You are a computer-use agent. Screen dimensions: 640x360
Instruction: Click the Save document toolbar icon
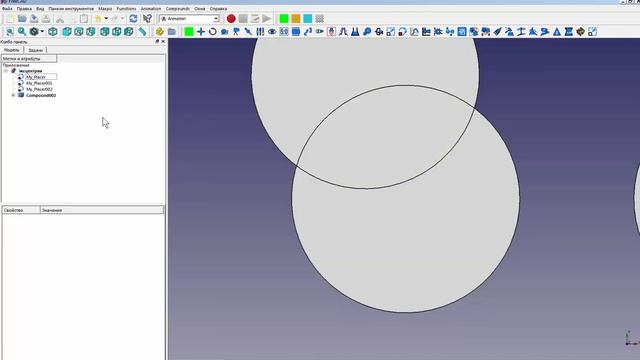tap(34, 19)
